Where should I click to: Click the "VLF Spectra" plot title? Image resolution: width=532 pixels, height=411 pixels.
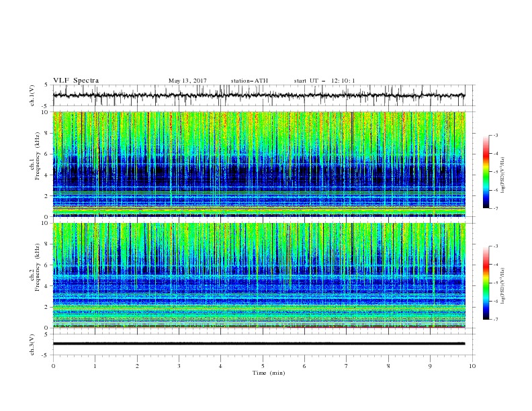pos(76,81)
